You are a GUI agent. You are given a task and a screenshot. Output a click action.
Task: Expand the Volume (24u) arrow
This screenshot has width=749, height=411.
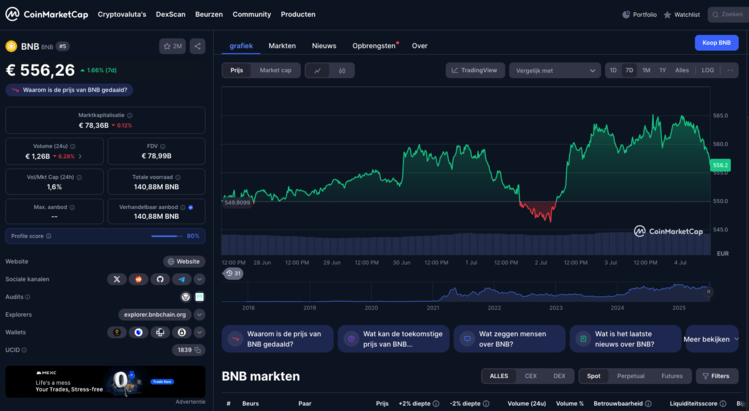pyautogui.click(x=80, y=156)
